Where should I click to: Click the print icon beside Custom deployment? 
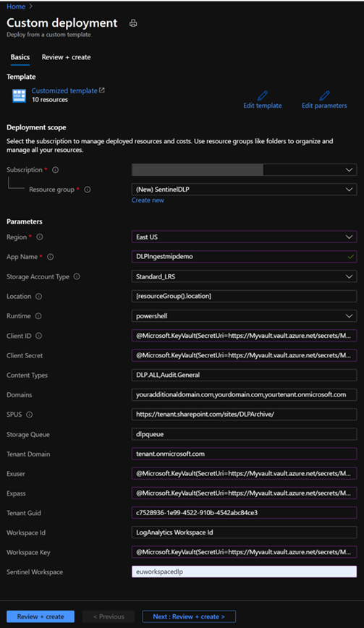133,23
